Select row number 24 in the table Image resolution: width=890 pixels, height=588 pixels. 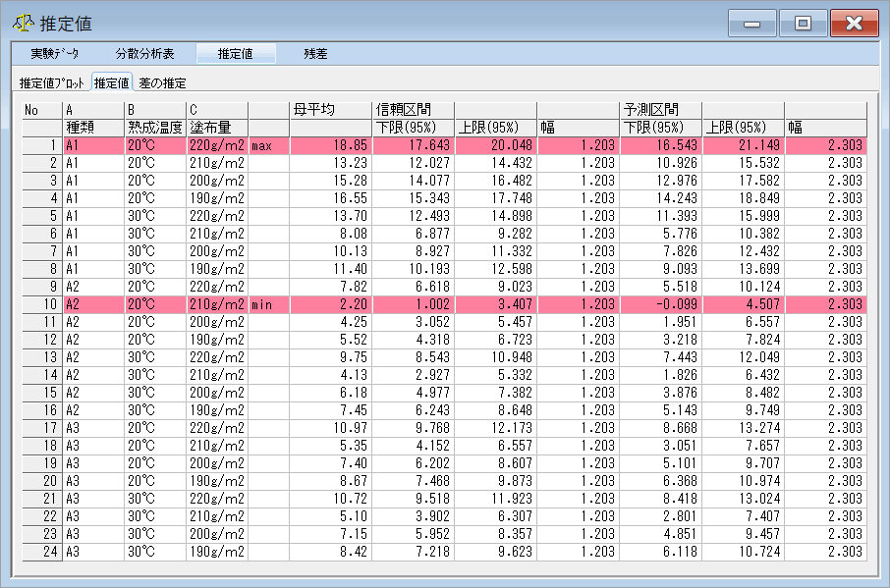[41, 553]
